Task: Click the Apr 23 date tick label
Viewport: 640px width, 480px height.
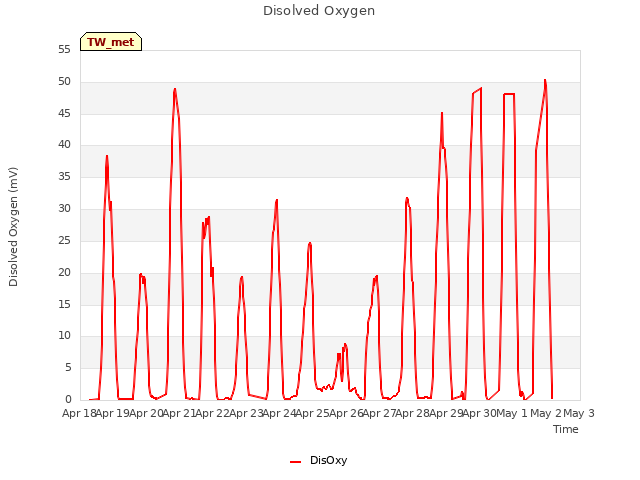Action: coord(246,413)
